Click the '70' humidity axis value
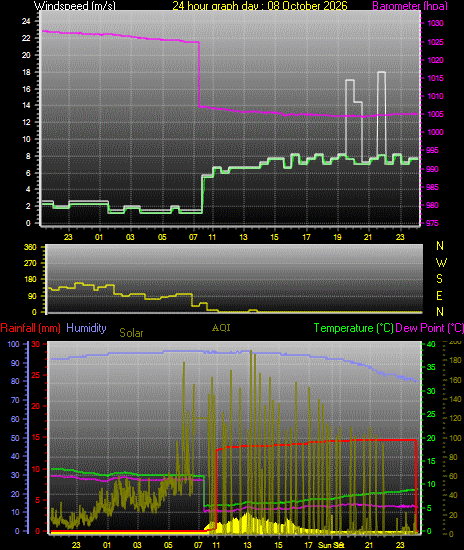Viewport: 464px width, 550px height. click(15, 400)
